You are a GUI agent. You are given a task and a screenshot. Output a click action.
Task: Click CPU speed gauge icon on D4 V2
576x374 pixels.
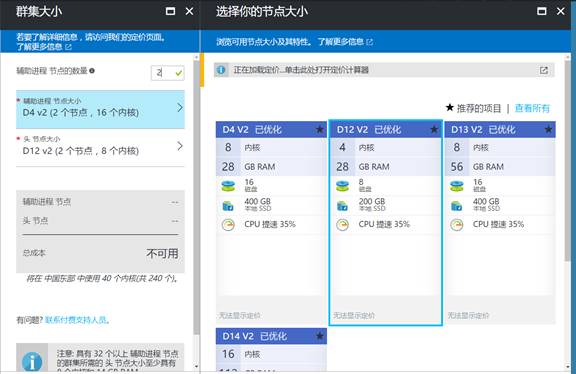pyautogui.click(x=228, y=224)
